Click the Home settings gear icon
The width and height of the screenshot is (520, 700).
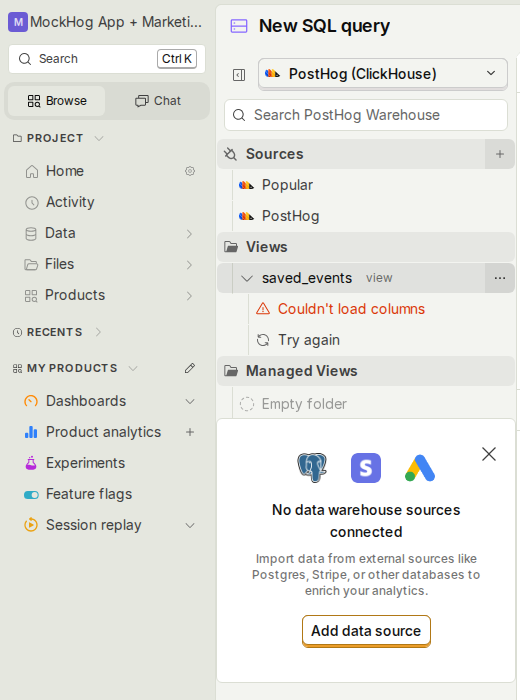(x=190, y=171)
